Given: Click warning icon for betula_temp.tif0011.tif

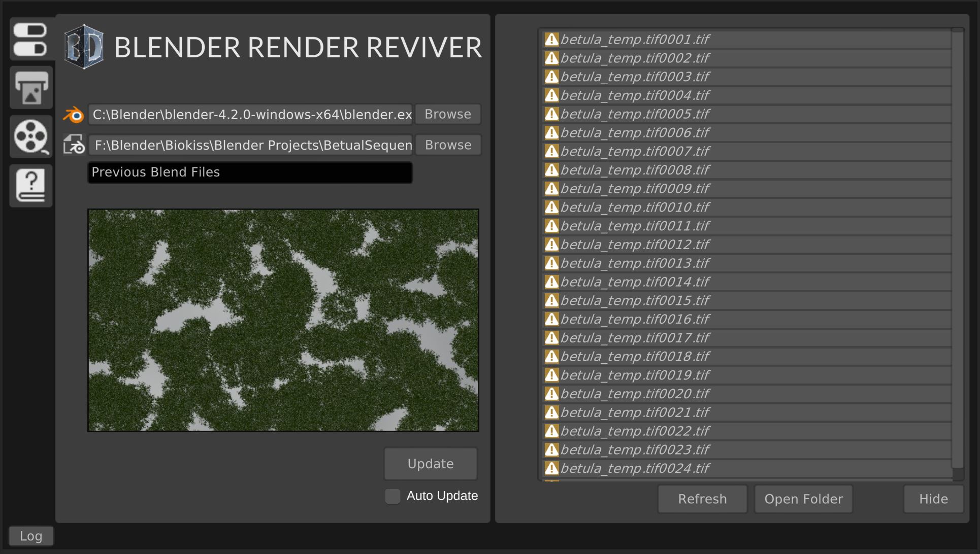Looking at the screenshot, I should pos(551,226).
